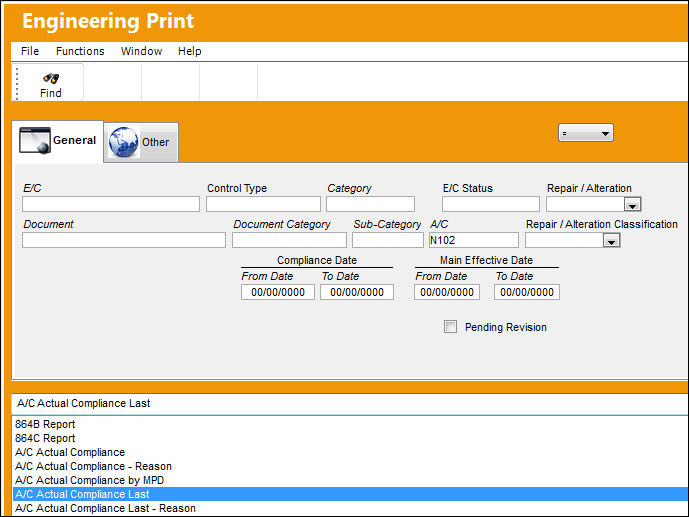
Task: Expand the Repair / Alteration Classification dropdown
Action: [x=611, y=240]
